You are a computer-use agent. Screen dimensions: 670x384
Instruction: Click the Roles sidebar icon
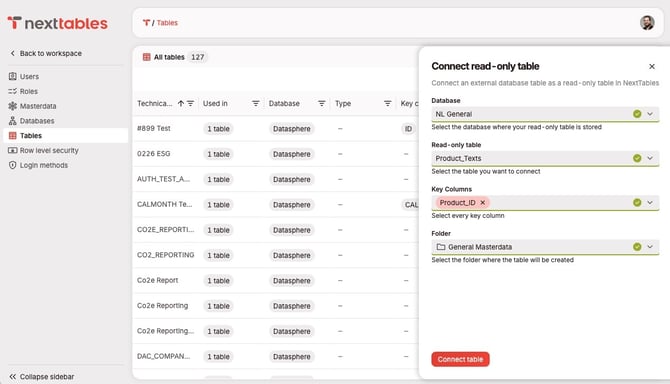pyautogui.click(x=12, y=91)
